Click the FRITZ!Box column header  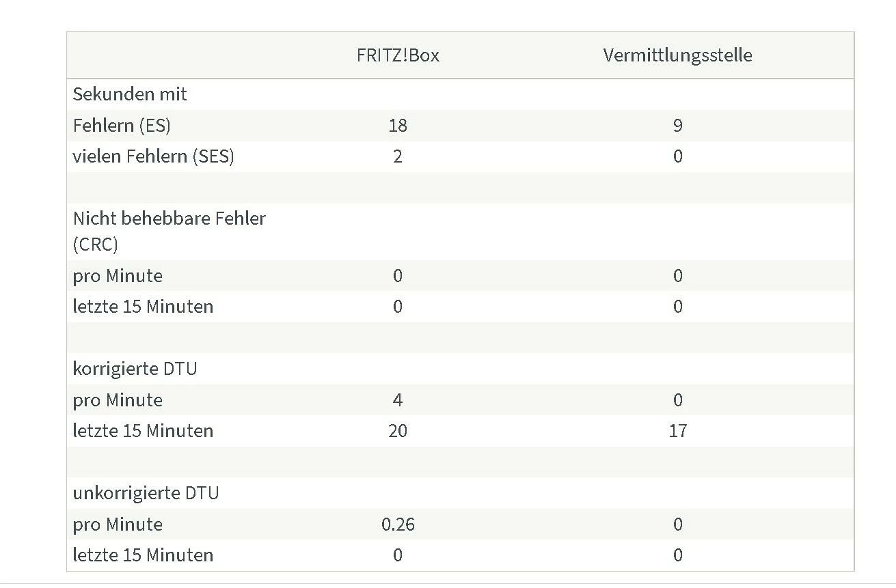pos(398,55)
